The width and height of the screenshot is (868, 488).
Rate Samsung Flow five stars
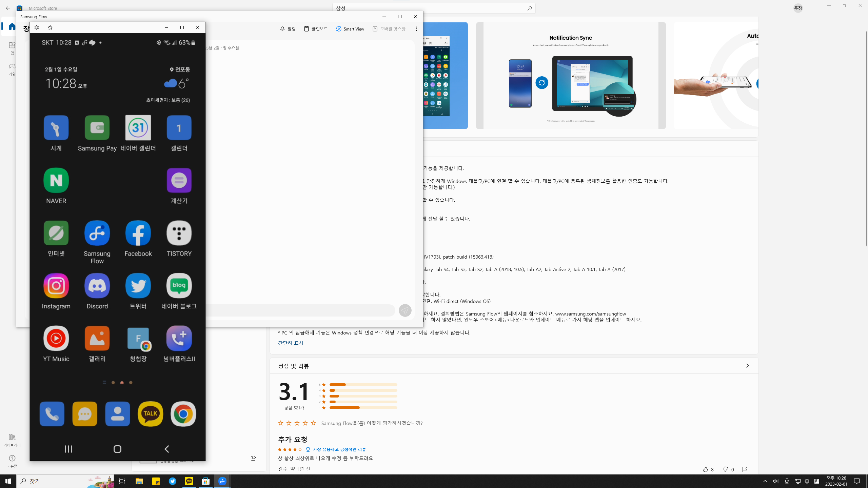(313, 423)
